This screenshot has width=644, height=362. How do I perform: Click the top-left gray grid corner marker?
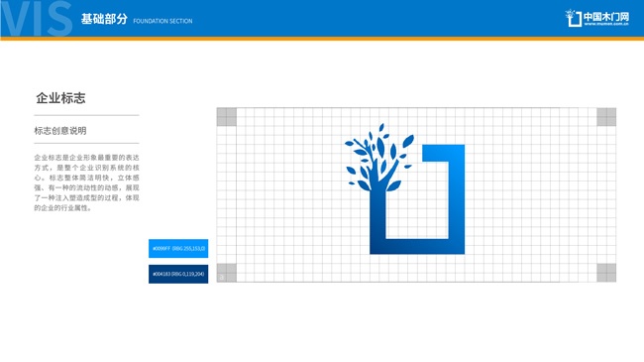[x=226, y=117]
